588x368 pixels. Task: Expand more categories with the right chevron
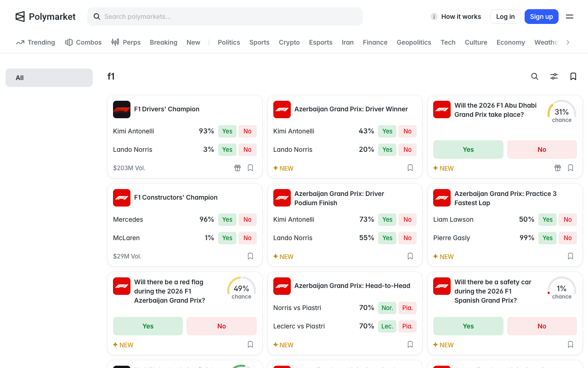pyautogui.click(x=568, y=42)
